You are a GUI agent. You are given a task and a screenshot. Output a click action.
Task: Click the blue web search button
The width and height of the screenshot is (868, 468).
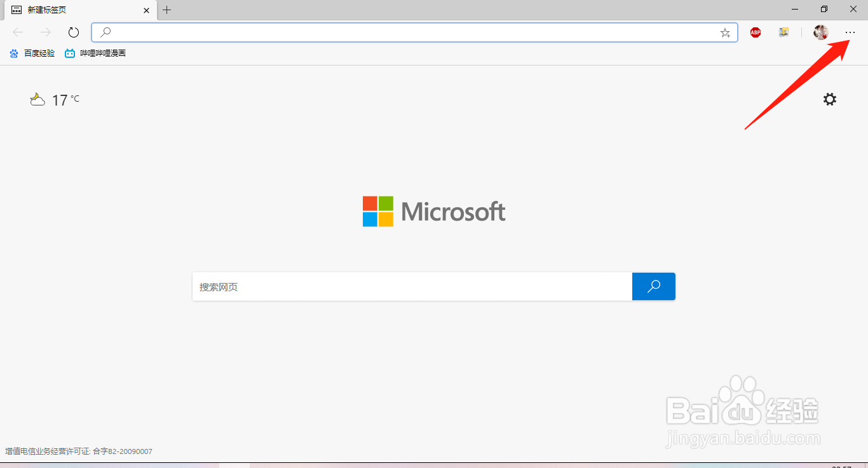click(653, 287)
